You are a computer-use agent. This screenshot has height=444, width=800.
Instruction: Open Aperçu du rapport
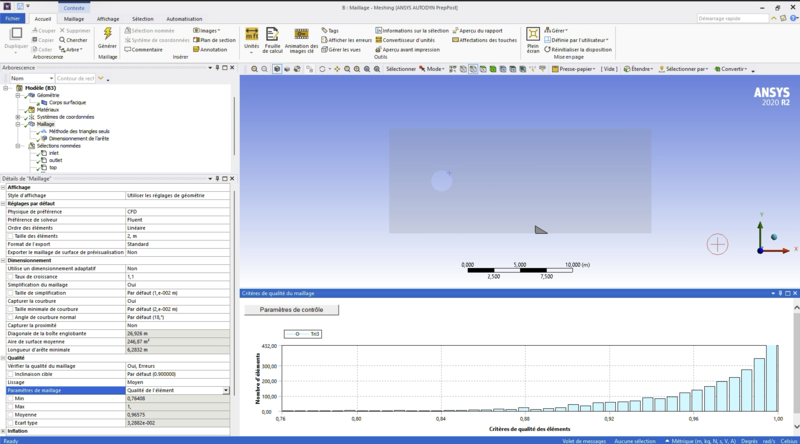point(478,31)
